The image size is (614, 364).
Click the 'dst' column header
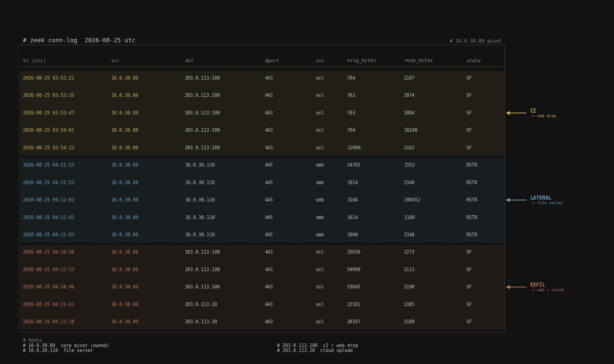pos(189,61)
